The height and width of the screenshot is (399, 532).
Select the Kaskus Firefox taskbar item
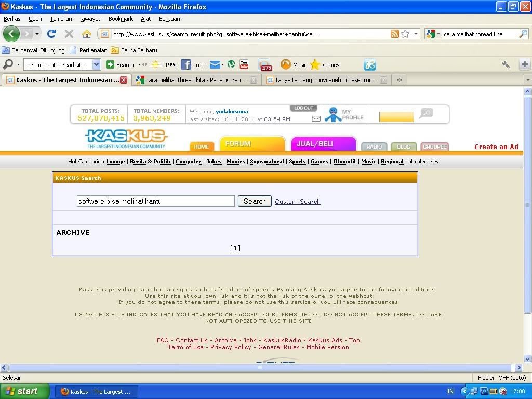(96, 392)
